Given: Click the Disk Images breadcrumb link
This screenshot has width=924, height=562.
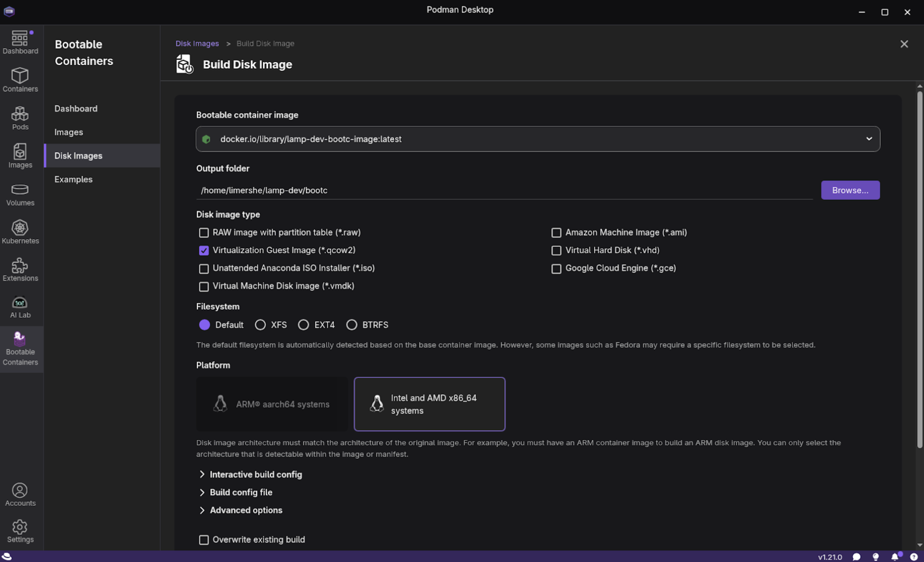Looking at the screenshot, I should (x=197, y=43).
